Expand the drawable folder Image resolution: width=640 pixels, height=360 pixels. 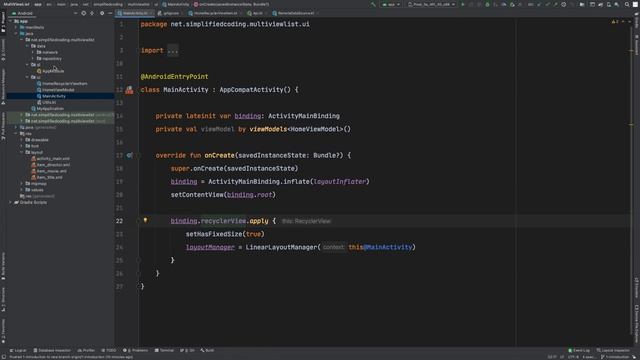click(22, 140)
